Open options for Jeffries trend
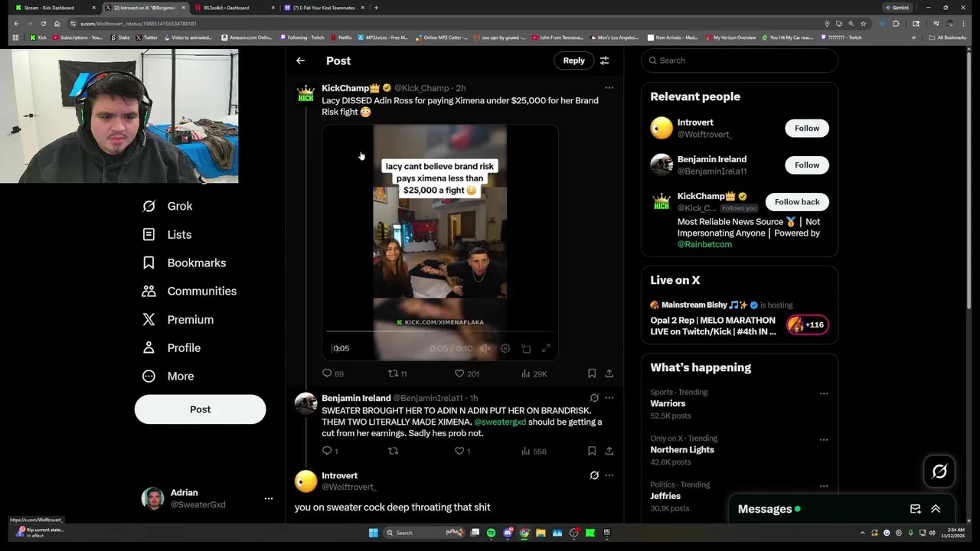Screen dimensions: 980x551 click(x=824, y=485)
